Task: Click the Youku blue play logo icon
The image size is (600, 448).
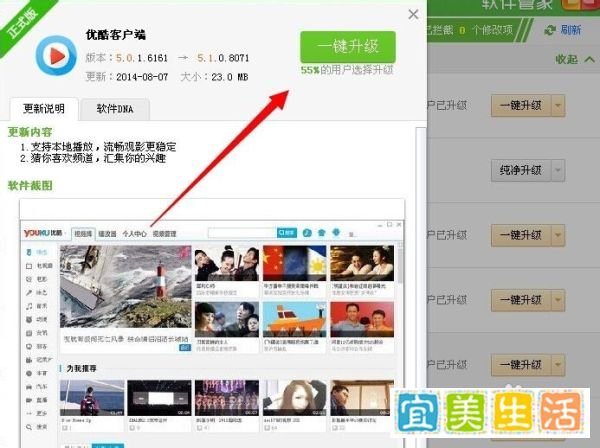Action: [x=56, y=55]
